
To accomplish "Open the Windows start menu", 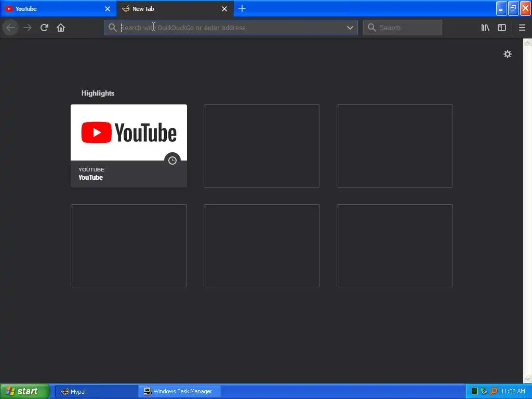I will [x=24, y=391].
